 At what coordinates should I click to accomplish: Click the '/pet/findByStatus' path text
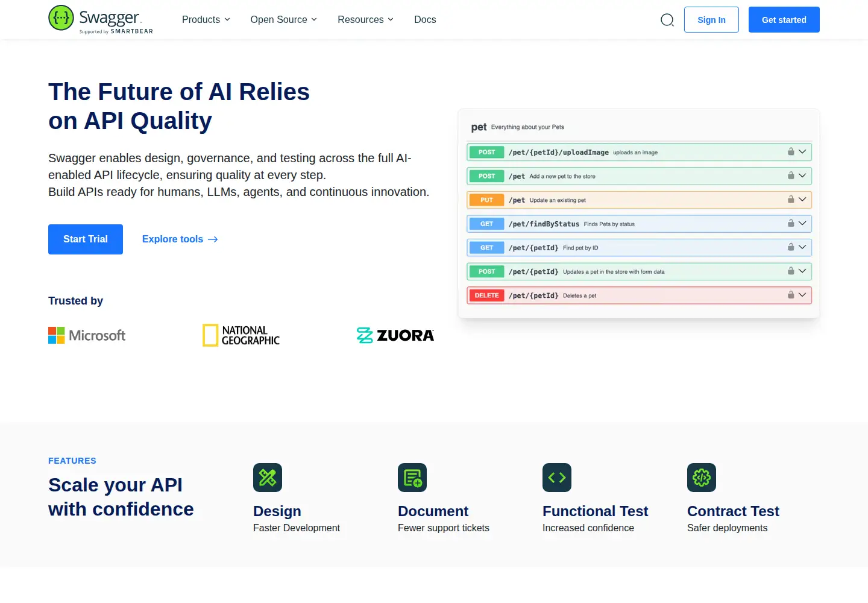[x=544, y=224]
